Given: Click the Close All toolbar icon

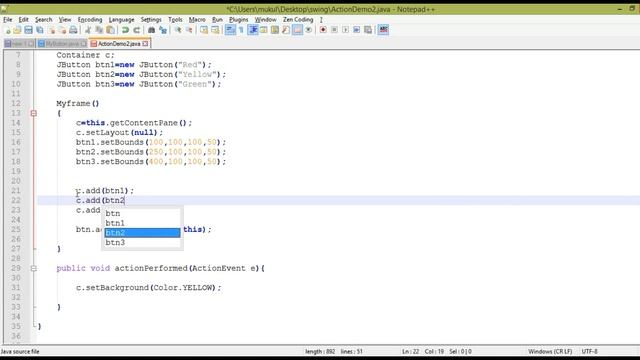Looking at the screenshot, I should tap(62, 30).
